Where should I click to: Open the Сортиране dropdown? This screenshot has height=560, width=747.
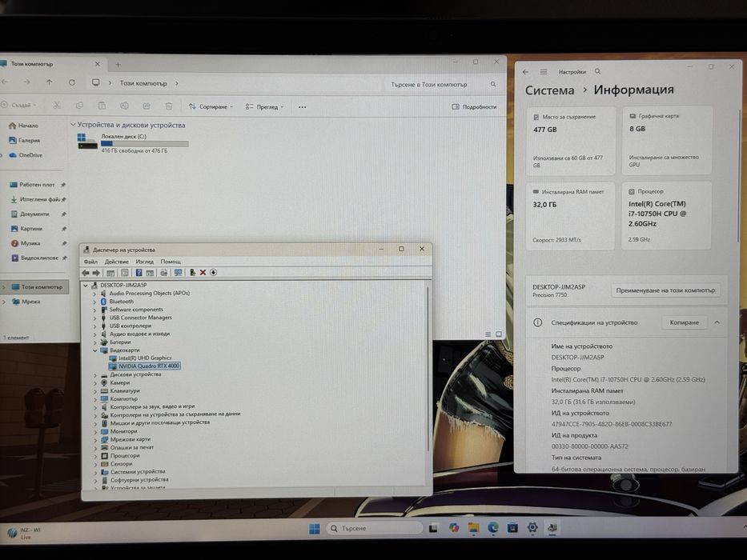coord(211,106)
